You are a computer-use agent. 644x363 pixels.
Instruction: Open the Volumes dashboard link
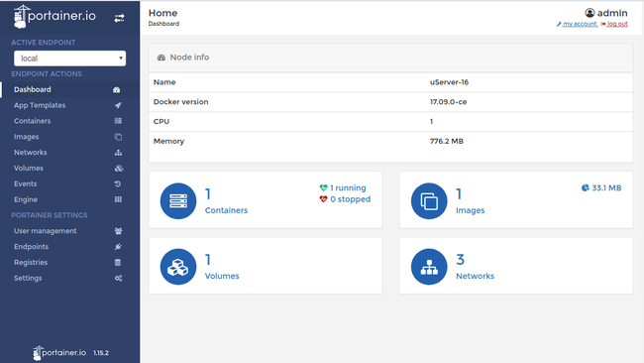(222, 276)
